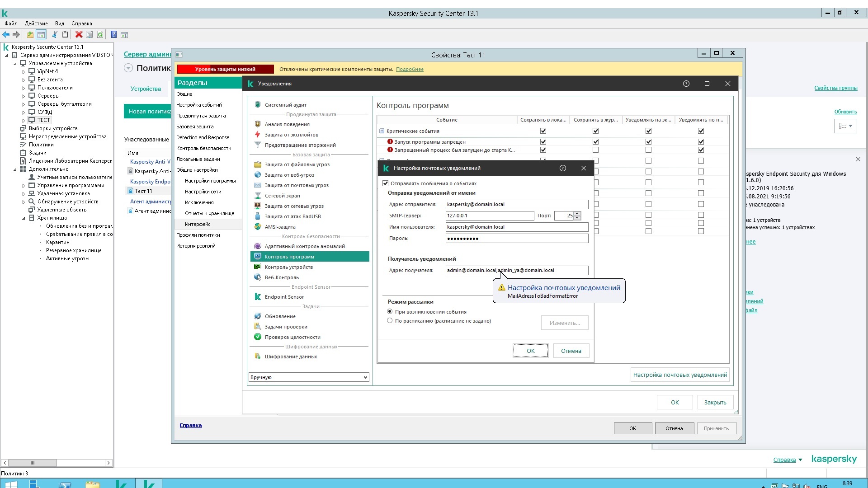Click the SMTP-сервер address field
The height and width of the screenshot is (488, 868).
tap(489, 216)
